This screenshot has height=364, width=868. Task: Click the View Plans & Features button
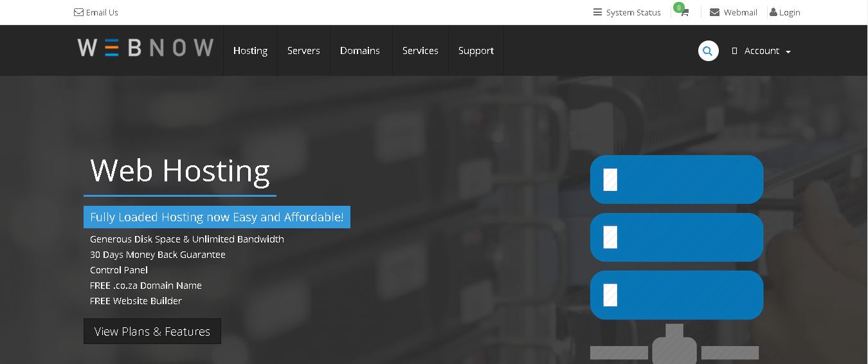(x=152, y=331)
